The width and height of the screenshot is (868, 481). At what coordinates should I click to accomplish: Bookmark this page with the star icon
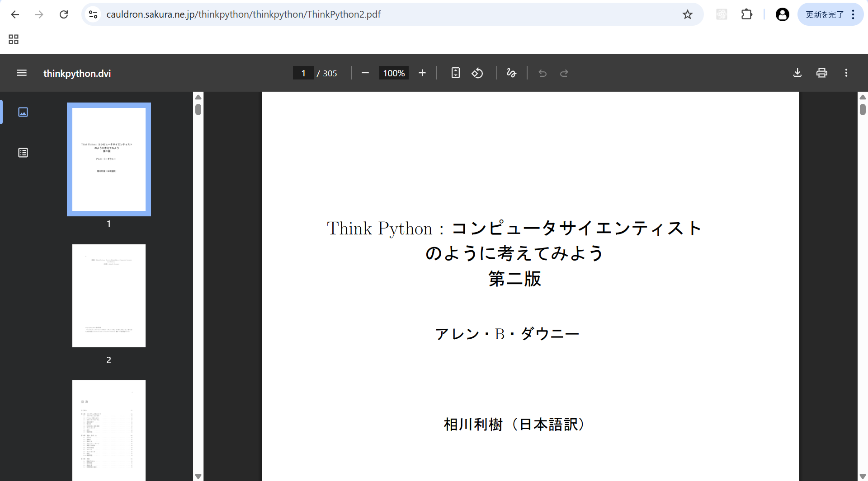[x=688, y=14]
